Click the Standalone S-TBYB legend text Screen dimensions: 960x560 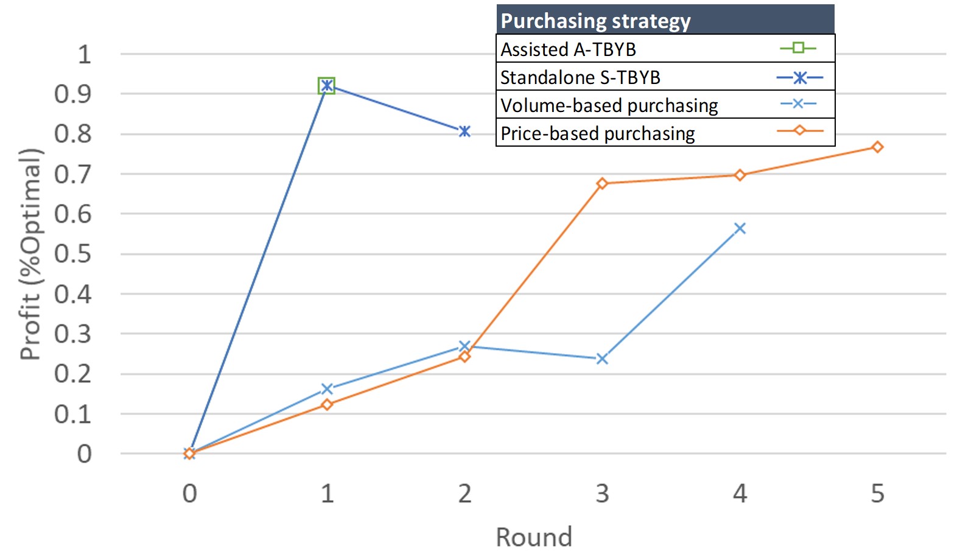[580, 77]
